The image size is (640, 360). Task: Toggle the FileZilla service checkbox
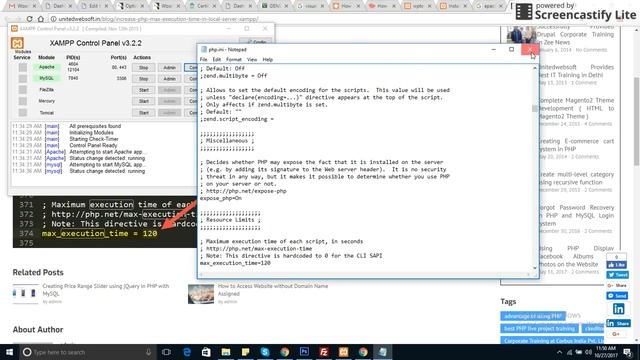23,90
